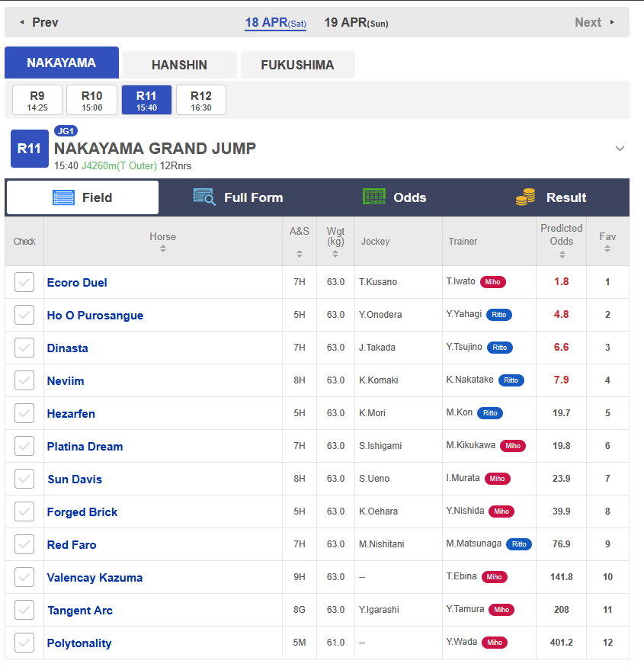Click Miho badge beside I.Murata

point(497,479)
